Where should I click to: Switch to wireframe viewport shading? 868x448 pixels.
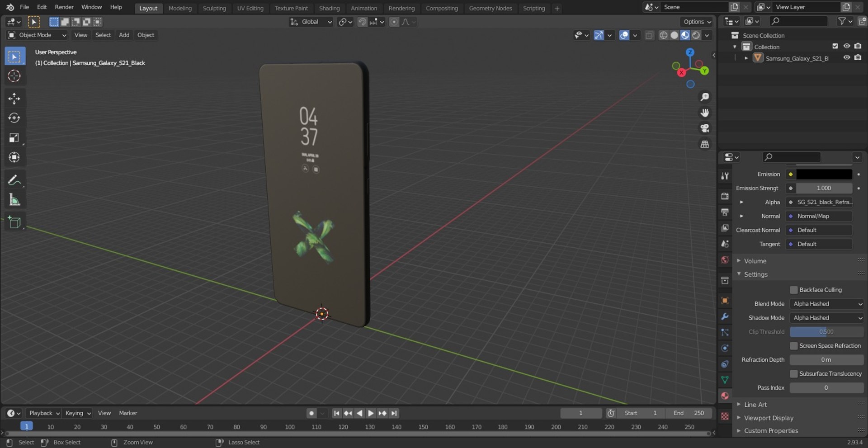[x=663, y=35]
